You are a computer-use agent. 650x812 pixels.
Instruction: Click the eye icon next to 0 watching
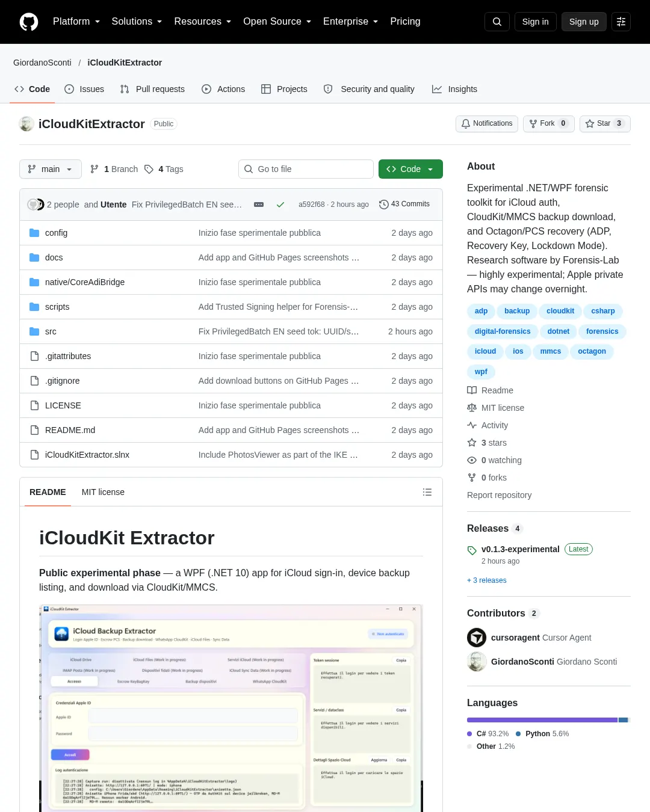pos(472,460)
